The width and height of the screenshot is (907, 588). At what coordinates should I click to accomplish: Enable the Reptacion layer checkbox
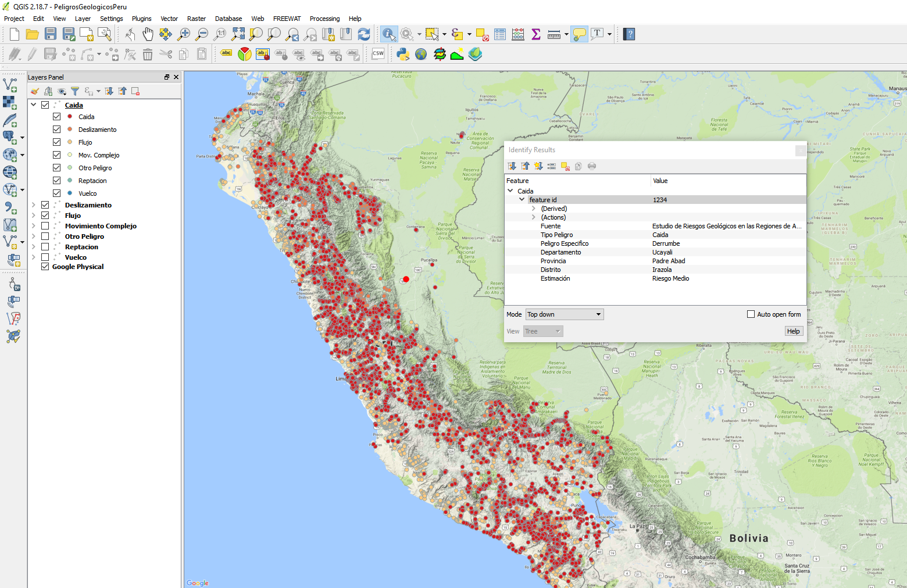(x=45, y=247)
